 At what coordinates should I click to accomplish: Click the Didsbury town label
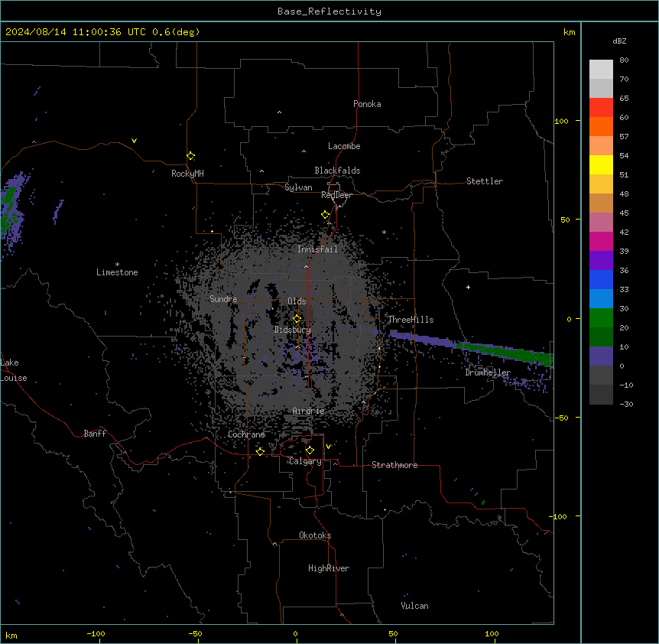[293, 330]
